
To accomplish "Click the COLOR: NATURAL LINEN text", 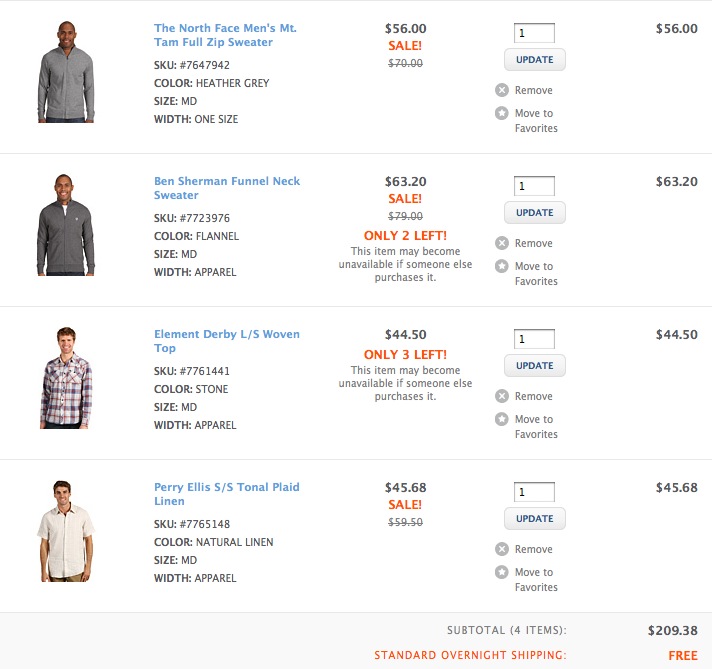I will pos(213,542).
